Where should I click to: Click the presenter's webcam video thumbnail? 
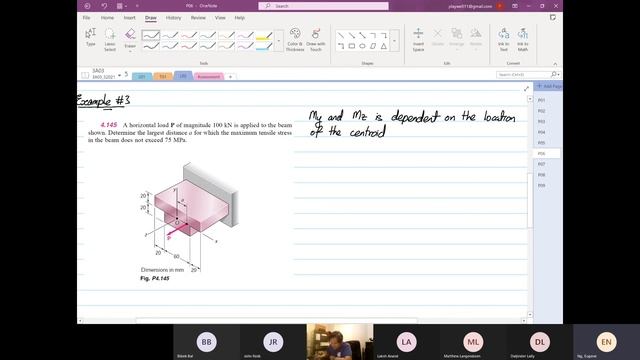click(340, 342)
